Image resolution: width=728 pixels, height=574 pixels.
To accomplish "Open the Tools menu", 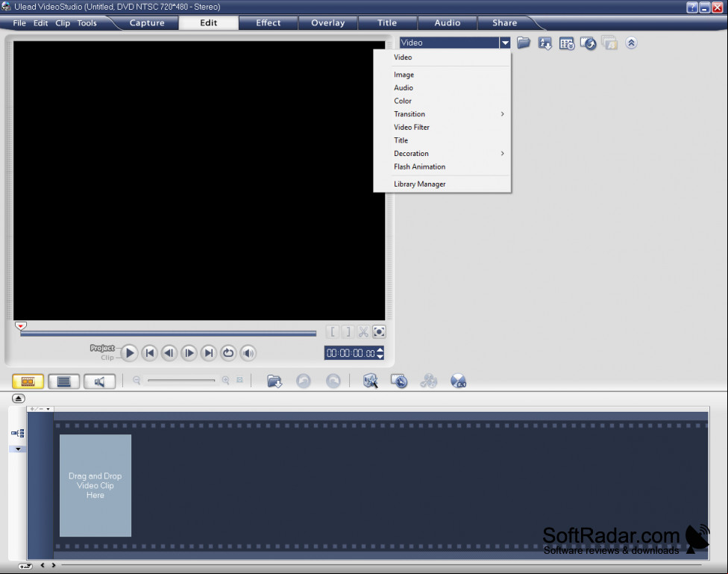I will (x=87, y=23).
